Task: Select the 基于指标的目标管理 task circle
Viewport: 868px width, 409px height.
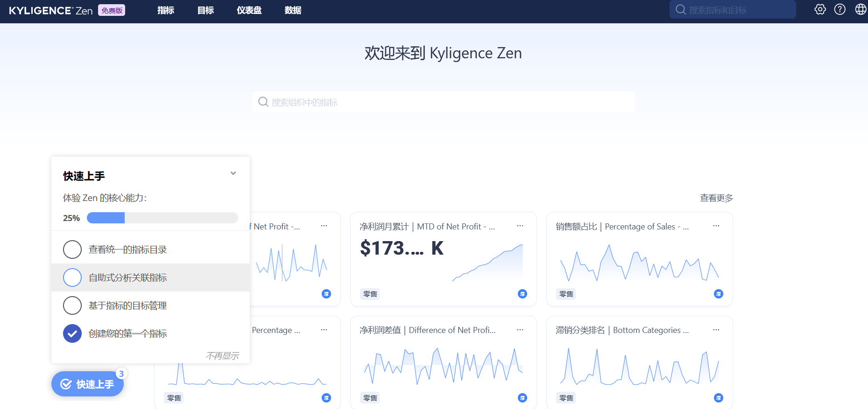Action: click(x=72, y=305)
